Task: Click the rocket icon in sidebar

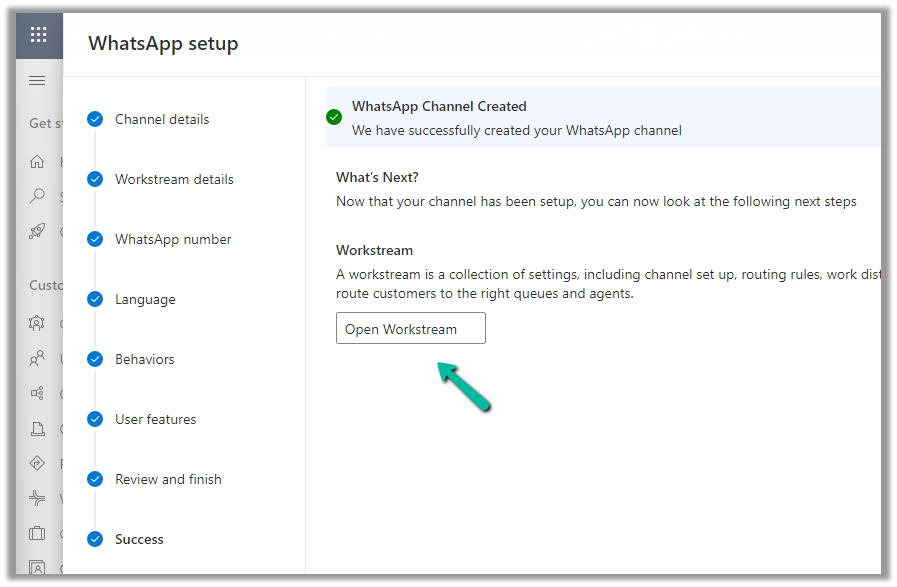Action: (37, 231)
